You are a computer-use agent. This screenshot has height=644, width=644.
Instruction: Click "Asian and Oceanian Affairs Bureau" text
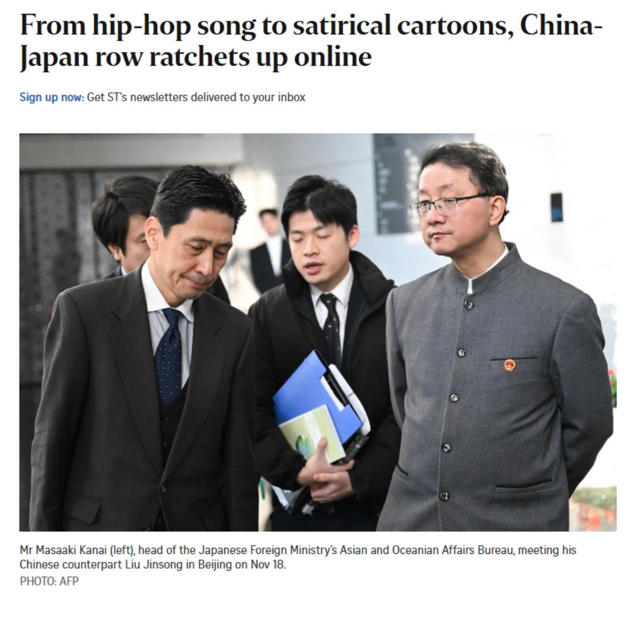coord(427,550)
